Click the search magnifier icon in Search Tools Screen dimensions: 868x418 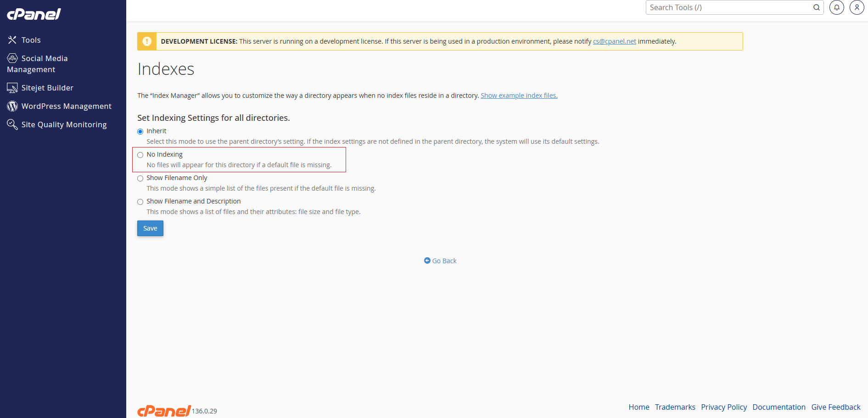pos(817,7)
